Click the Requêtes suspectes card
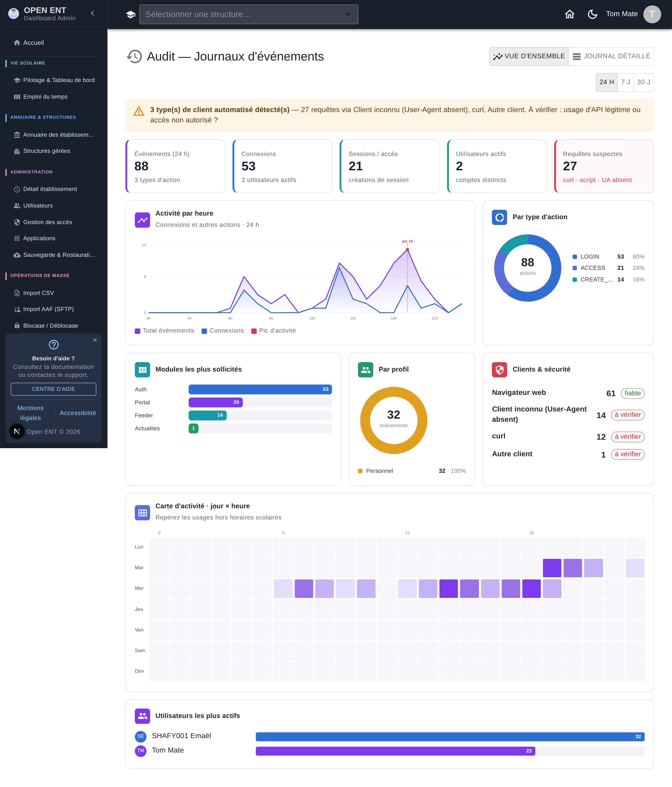 604,166
